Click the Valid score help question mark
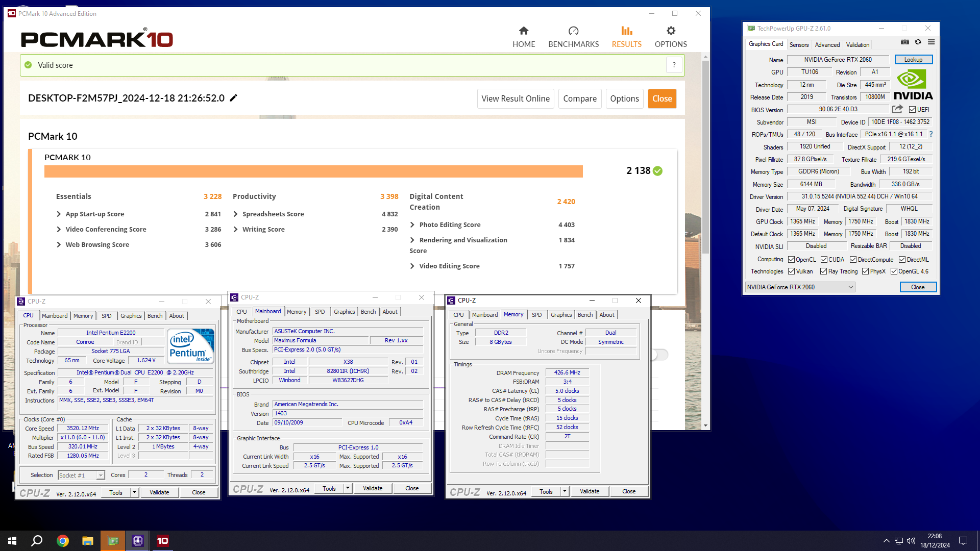 674,65
